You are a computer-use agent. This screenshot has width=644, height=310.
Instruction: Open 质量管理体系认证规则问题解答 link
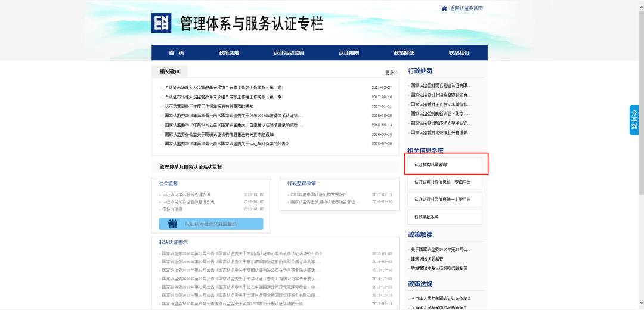[439, 268]
